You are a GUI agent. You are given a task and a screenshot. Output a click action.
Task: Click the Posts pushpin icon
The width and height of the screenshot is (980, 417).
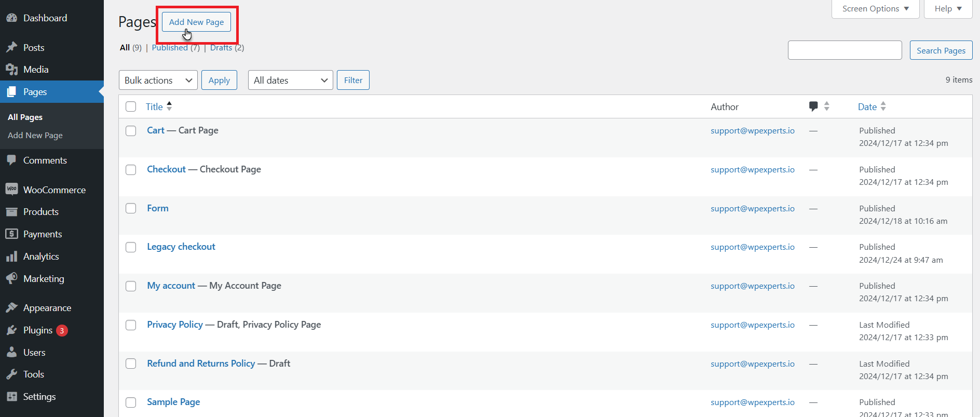coord(11,48)
